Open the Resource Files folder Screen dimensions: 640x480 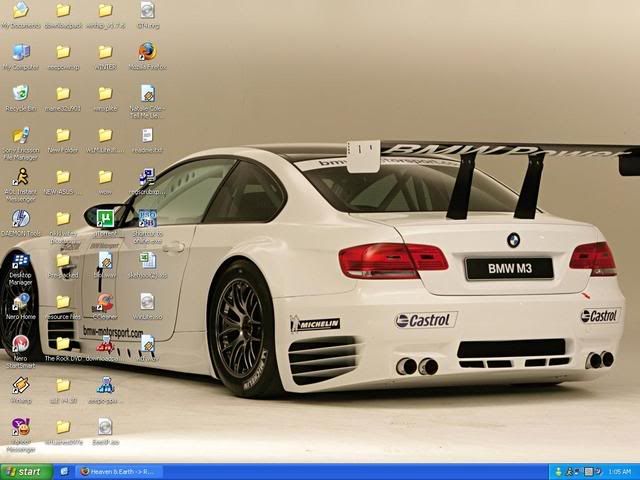coord(63,302)
